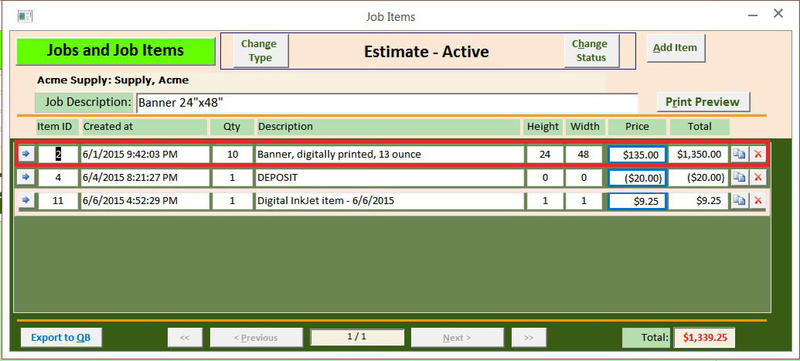Click the Width field showing 48
Screen dimensions: 800x361
pos(584,154)
